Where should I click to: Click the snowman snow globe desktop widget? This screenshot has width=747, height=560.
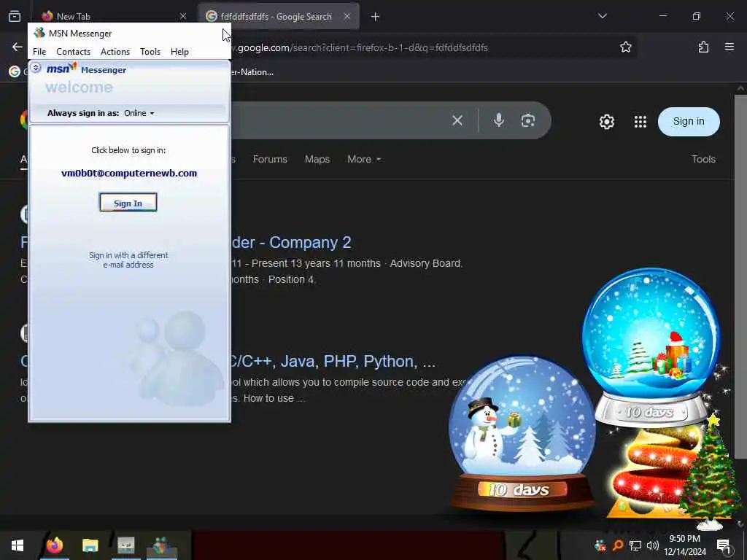(x=522, y=433)
